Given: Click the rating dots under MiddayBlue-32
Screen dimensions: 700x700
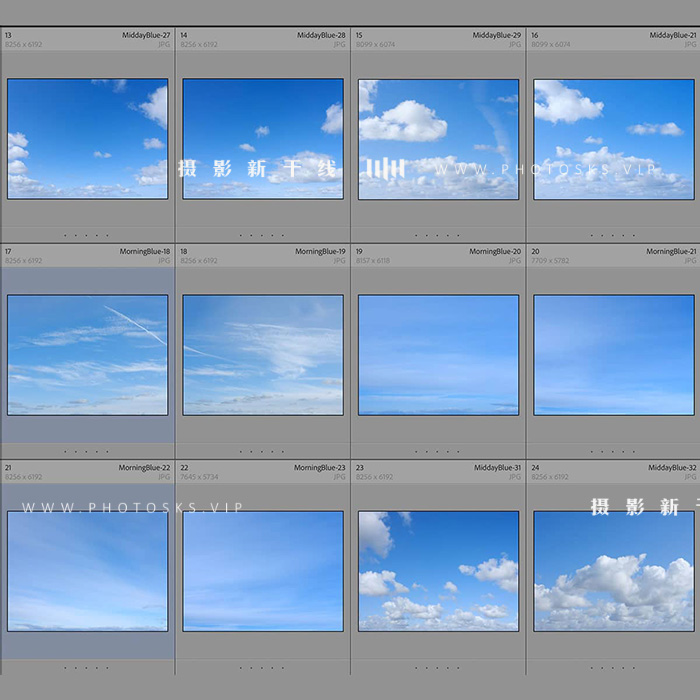Looking at the screenshot, I should tap(613, 668).
